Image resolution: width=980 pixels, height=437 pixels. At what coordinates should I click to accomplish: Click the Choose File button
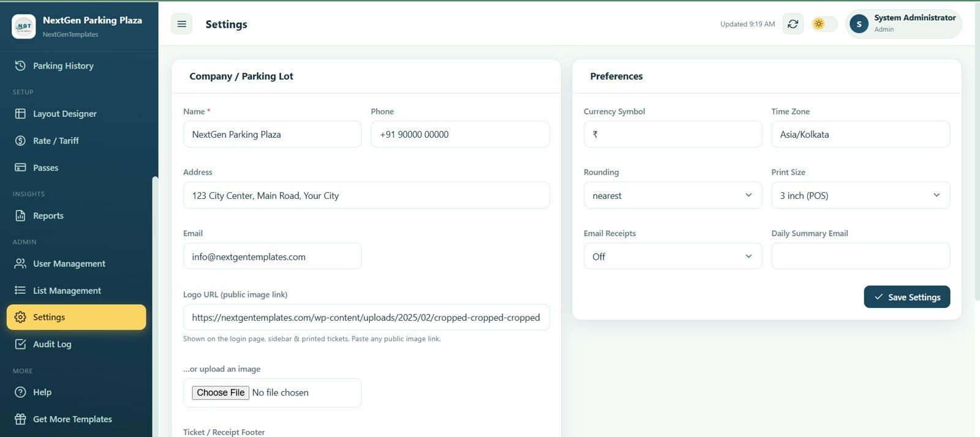pyautogui.click(x=221, y=392)
